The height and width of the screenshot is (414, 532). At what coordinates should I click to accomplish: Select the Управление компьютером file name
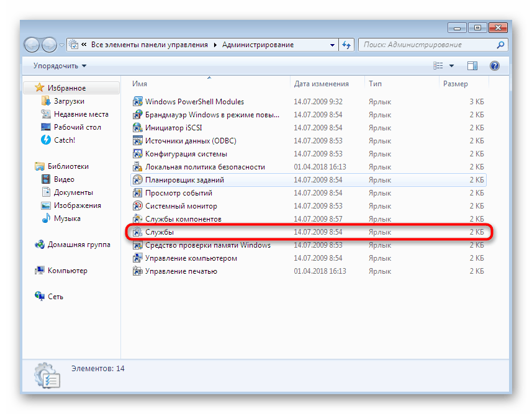(x=191, y=258)
